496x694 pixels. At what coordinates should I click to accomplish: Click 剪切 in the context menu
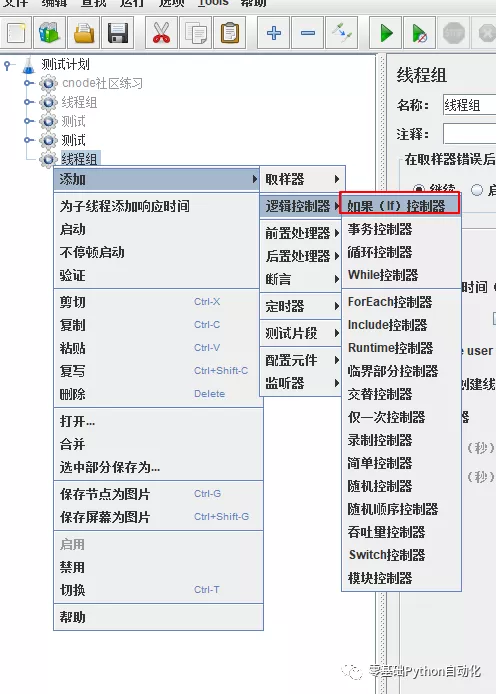[158, 302]
